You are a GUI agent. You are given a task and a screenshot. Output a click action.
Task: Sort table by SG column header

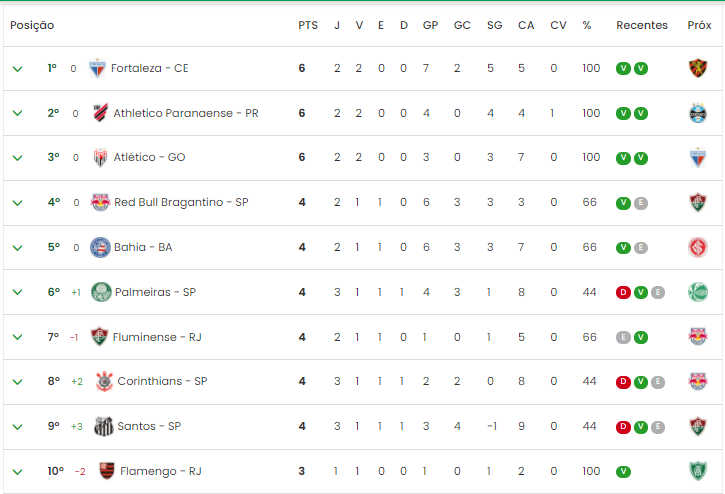pos(494,25)
